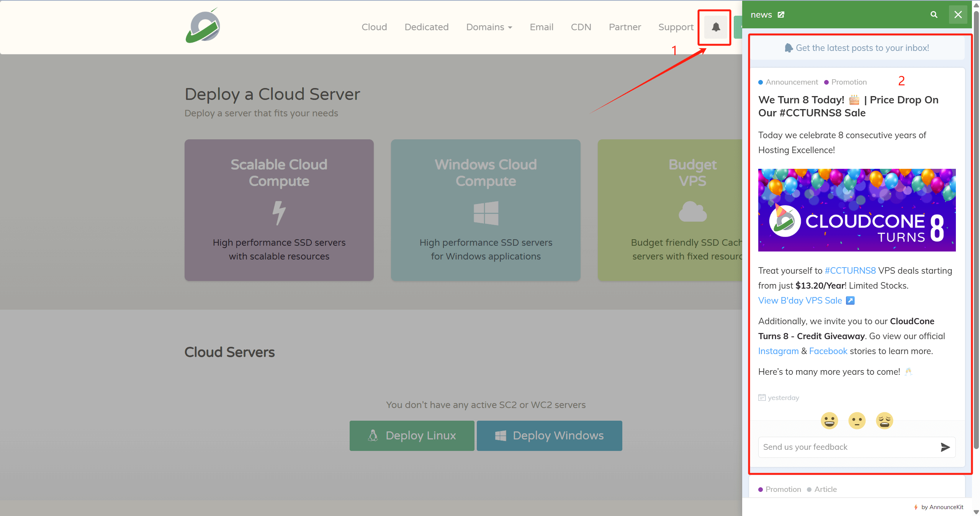The height and width of the screenshot is (516, 980).
Task: Click the Windows logo on Windows Cloud Compute
Action: pyautogui.click(x=486, y=213)
